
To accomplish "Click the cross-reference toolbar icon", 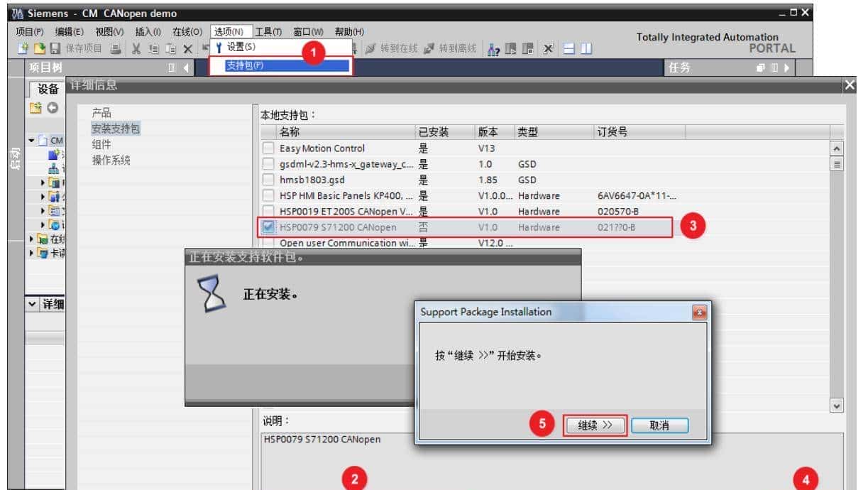I will coord(512,48).
